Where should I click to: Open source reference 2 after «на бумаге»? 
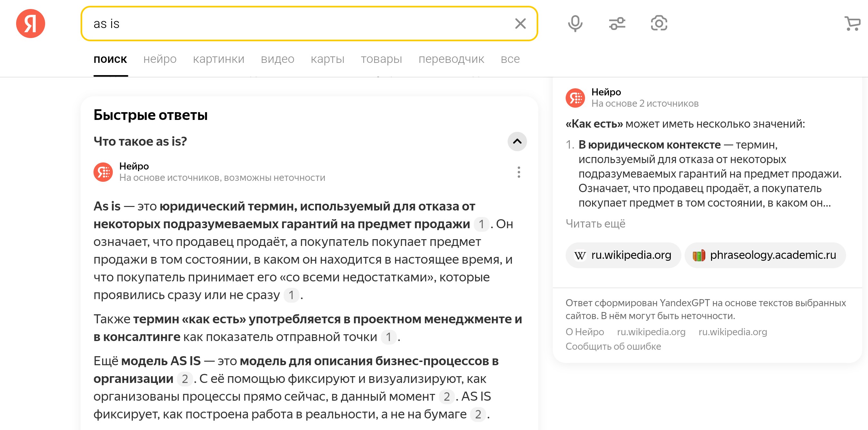pyautogui.click(x=478, y=415)
